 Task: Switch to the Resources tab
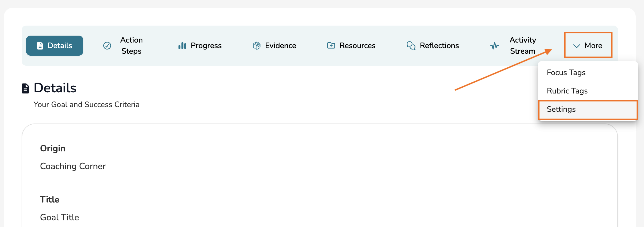click(x=357, y=46)
